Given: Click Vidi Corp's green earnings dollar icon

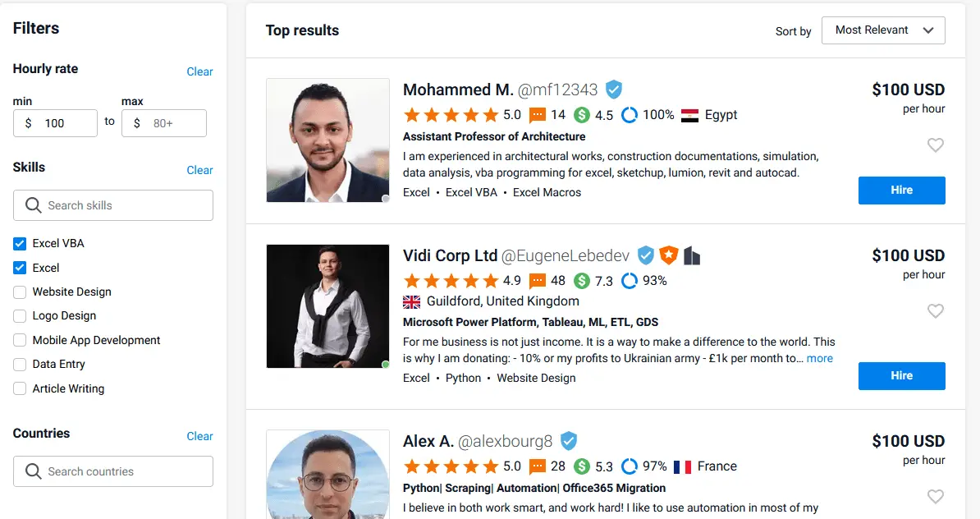Looking at the screenshot, I should pyautogui.click(x=582, y=281).
